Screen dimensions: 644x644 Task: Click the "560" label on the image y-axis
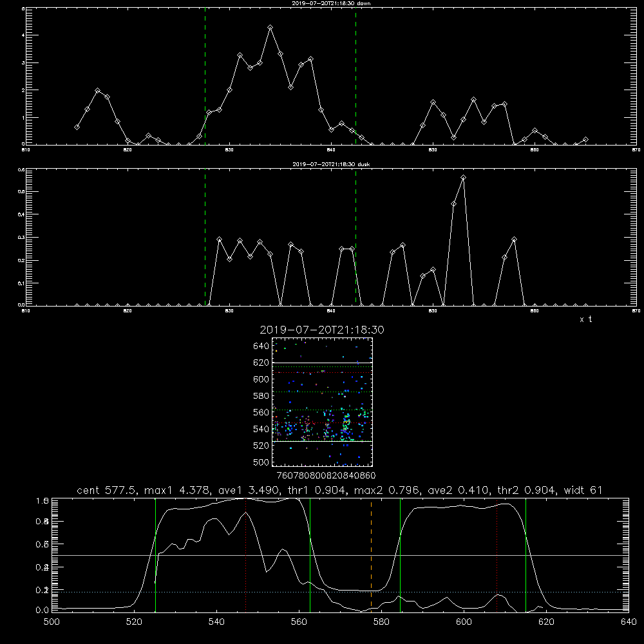pos(261,412)
